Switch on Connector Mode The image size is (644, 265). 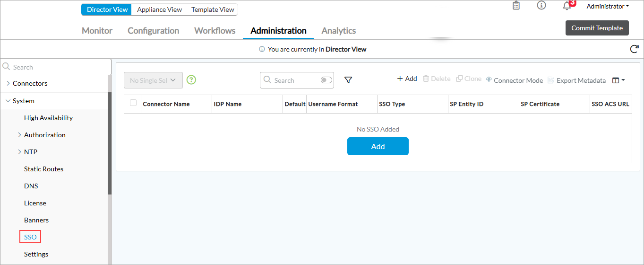tap(514, 80)
